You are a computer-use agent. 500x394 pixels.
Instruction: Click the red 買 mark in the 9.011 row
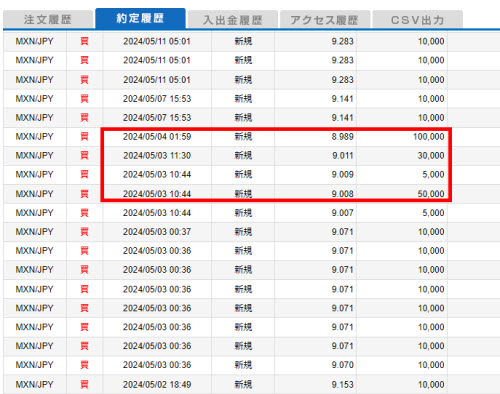click(84, 156)
